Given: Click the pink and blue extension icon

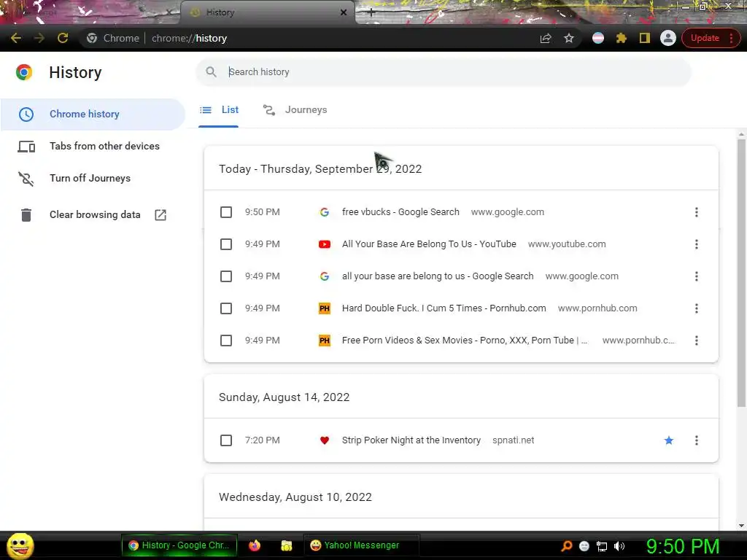Looking at the screenshot, I should 598,38.
